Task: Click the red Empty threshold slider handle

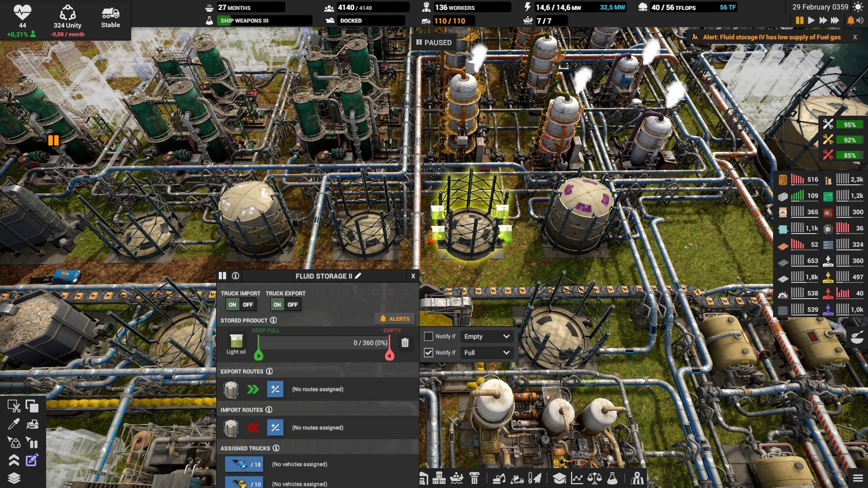Action: (x=389, y=356)
